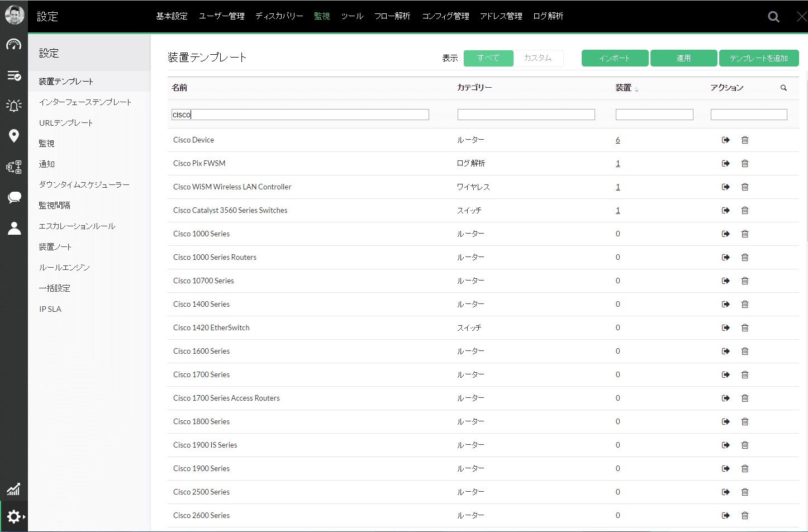Screen dimensions: 808x532
Task: Click export icon for Cisco Device row
Action: (x=725, y=140)
